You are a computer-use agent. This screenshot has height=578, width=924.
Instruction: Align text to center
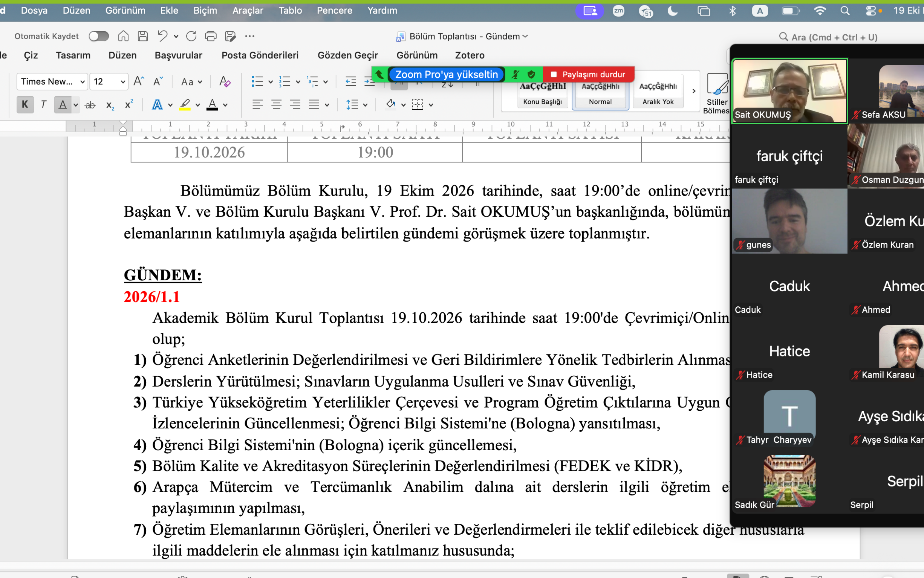pyautogui.click(x=277, y=104)
